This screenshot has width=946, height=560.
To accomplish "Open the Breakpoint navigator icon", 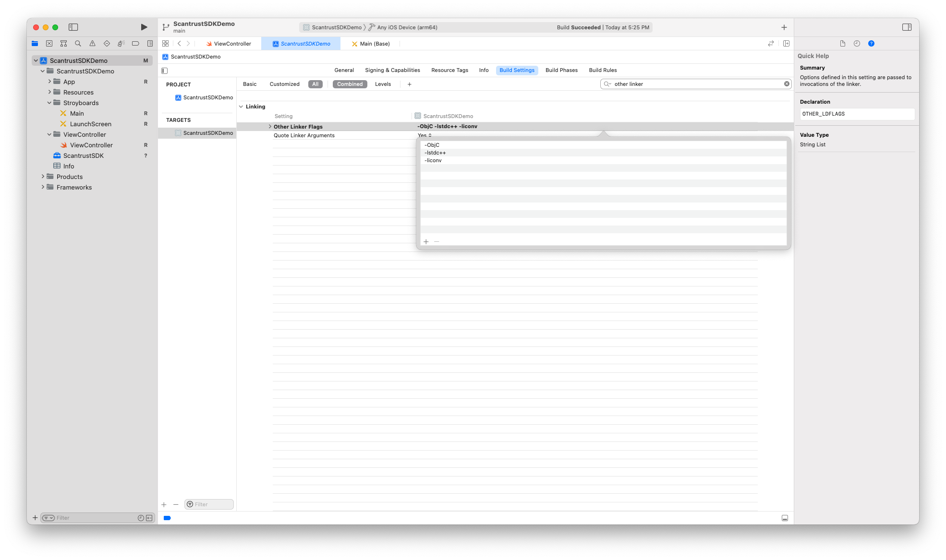I will pos(135,44).
